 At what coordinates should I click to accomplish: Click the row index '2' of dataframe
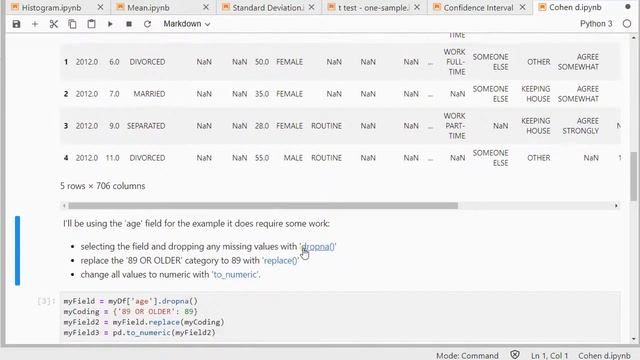[x=66, y=94]
